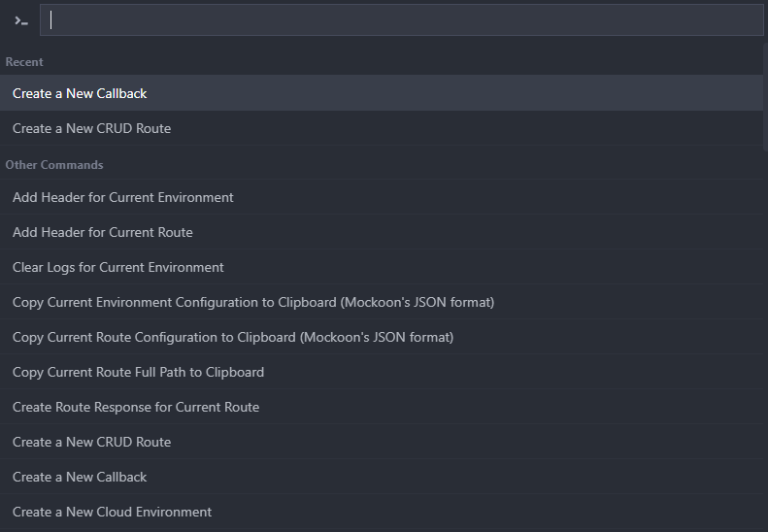Copy Current Environment Configuration to Clipboard
Image resolution: width=768 pixels, height=532 pixels.
tap(253, 302)
